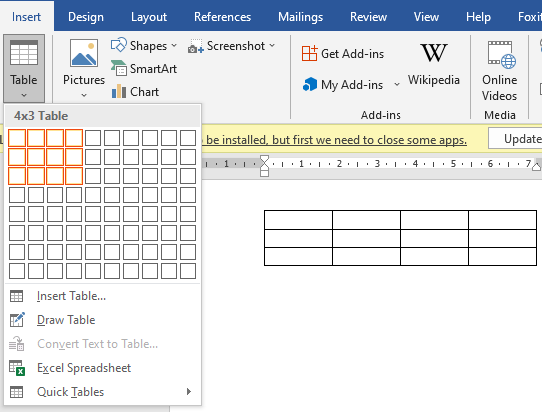This screenshot has width=542, height=412.
Task: Expand the Shapes dropdown
Action: pos(174,46)
